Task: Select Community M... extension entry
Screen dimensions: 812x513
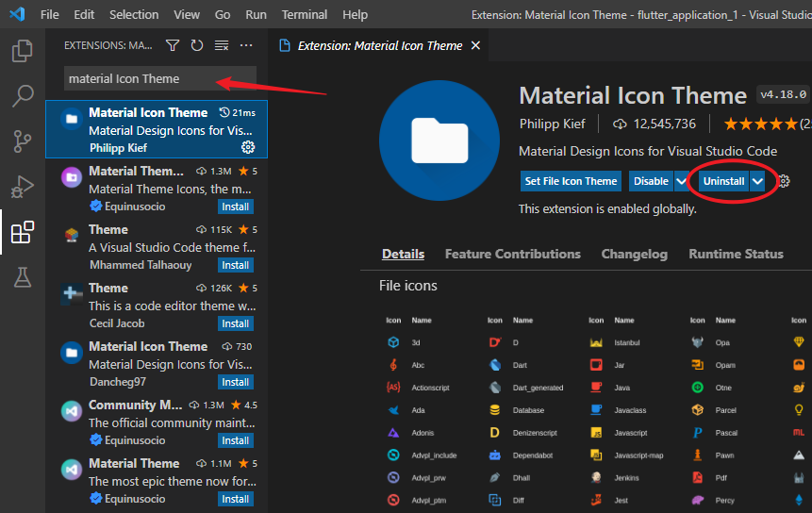Action: 157,422
